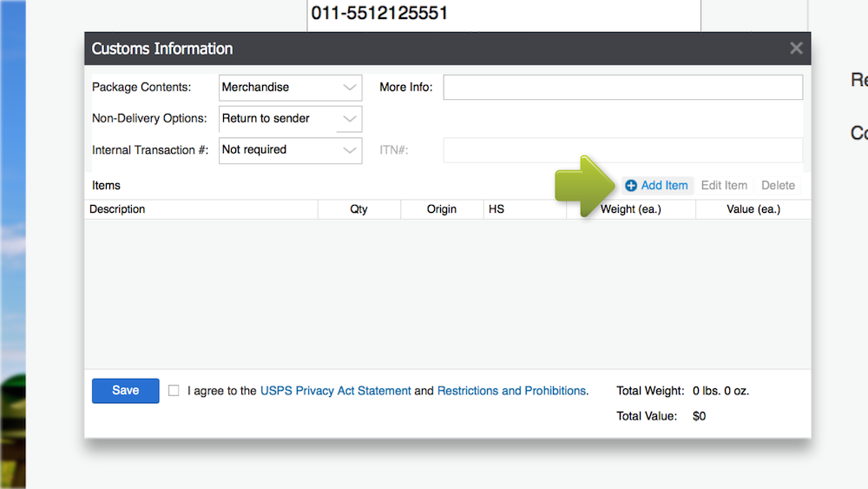Open the Restrictions and Prohibitions link

coord(511,391)
